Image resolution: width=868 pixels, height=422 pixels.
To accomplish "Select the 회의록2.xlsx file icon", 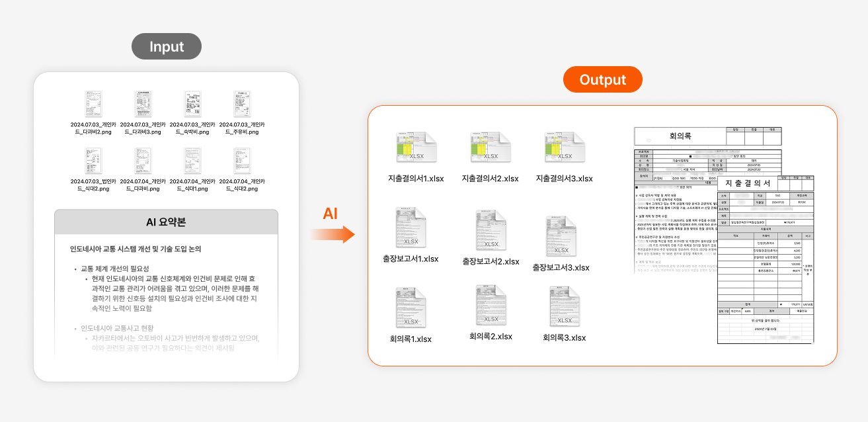I will [x=490, y=307].
